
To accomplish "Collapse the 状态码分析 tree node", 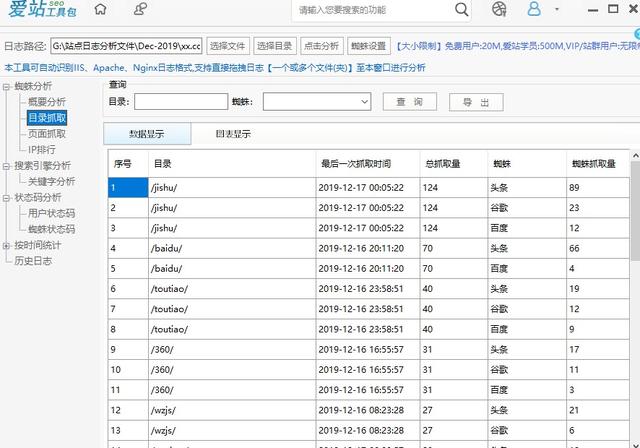I will pos(8,198).
